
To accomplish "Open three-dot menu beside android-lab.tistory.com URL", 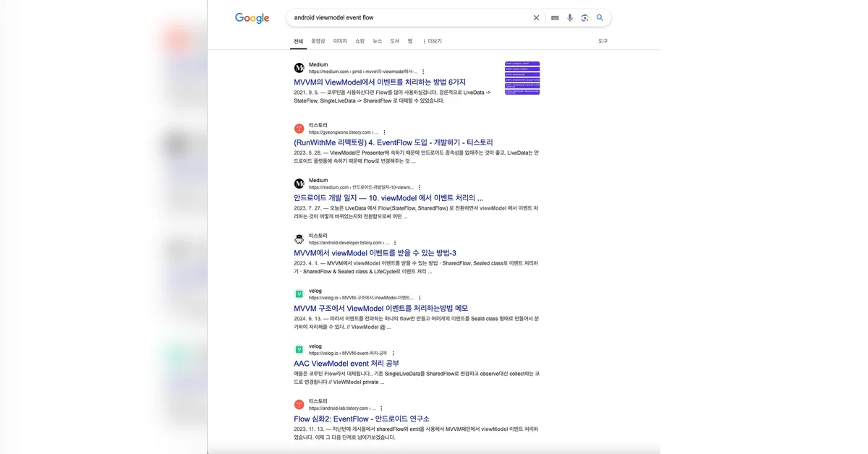I will (381, 408).
